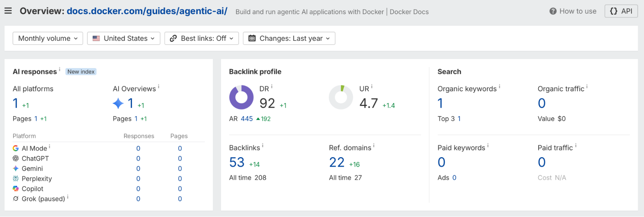This screenshot has height=217, width=644.
Task: Open AI Overviews response count 1
Action: [130, 104]
